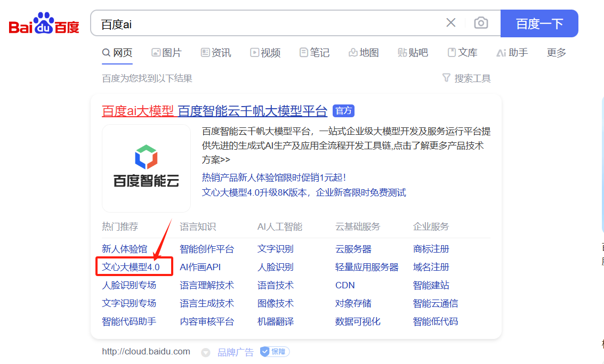Open the 人脸识别 link under AI人工智能
The image size is (604, 364).
click(x=276, y=268)
